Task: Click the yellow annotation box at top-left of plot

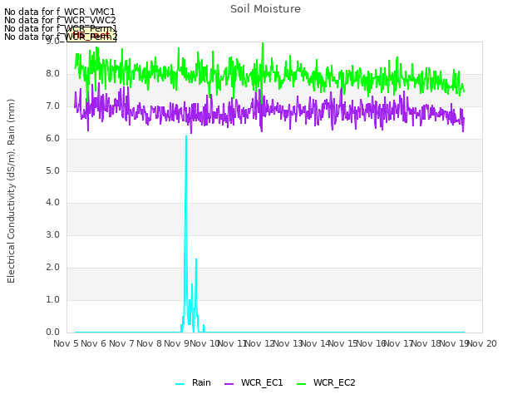Action: tap(91, 35)
